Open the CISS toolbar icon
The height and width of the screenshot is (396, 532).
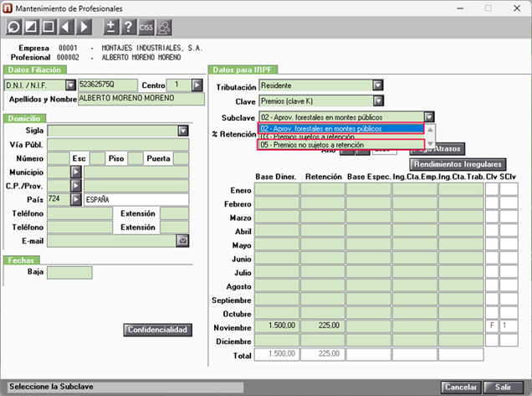tap(146, 27)
